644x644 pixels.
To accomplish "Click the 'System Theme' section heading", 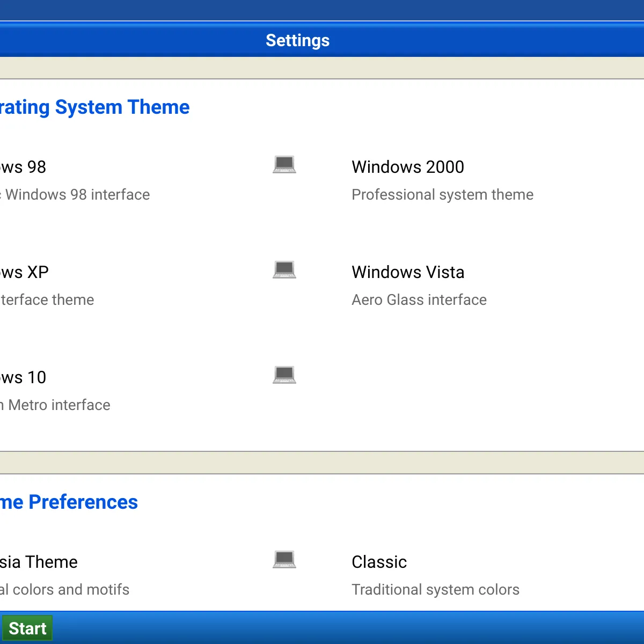I will click(x=122, y=107).
